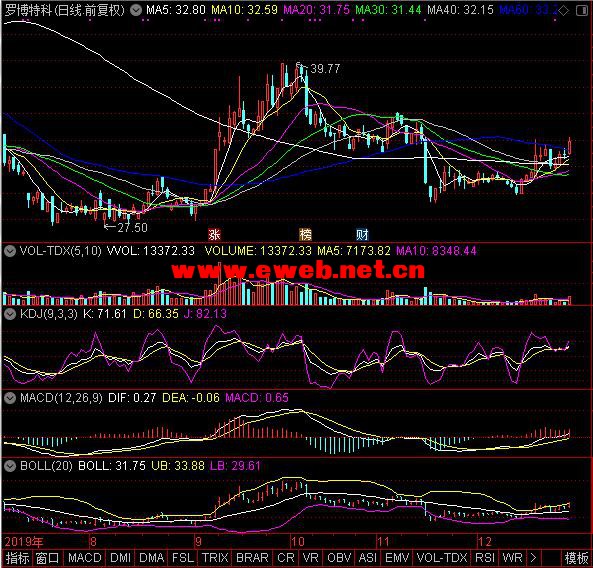Viewport: 593px width, 568px height.
Task: Expand the main chart title dropdown arrow
Action: (136, 10)
